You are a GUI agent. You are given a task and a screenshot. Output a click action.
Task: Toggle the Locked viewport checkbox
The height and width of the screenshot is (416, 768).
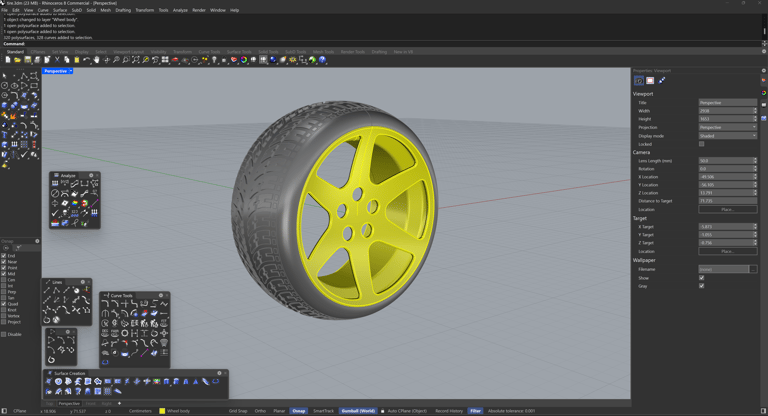pos(701,144)
